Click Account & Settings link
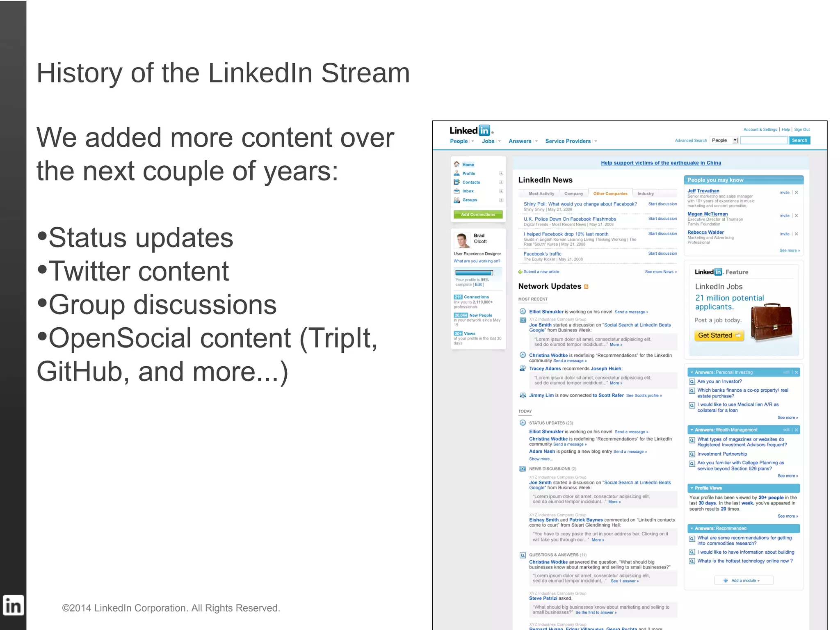 [760, 130]
